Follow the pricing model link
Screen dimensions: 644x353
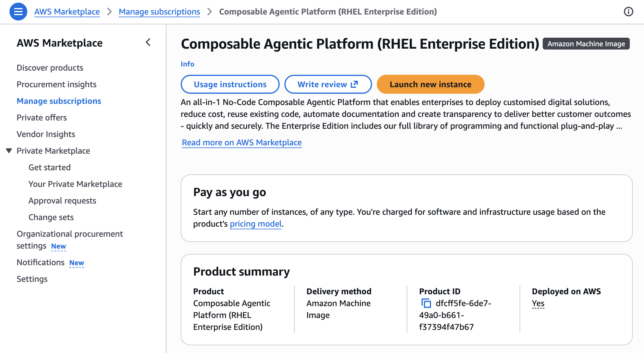pos(256,224)
